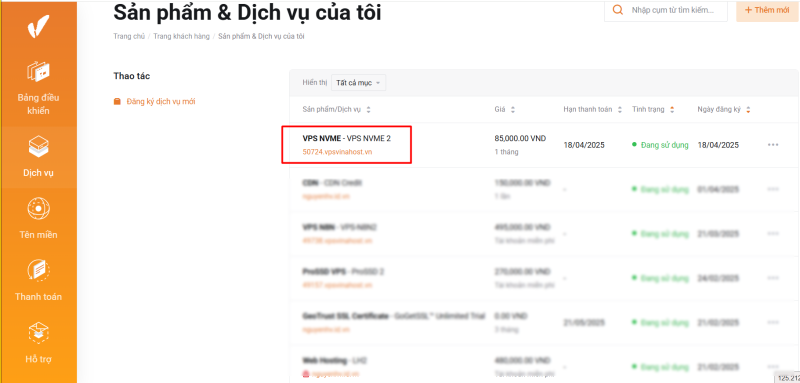
Task: Click the 85,000.00 VND price
Action: pyautogui.click(x=520, y=138)
